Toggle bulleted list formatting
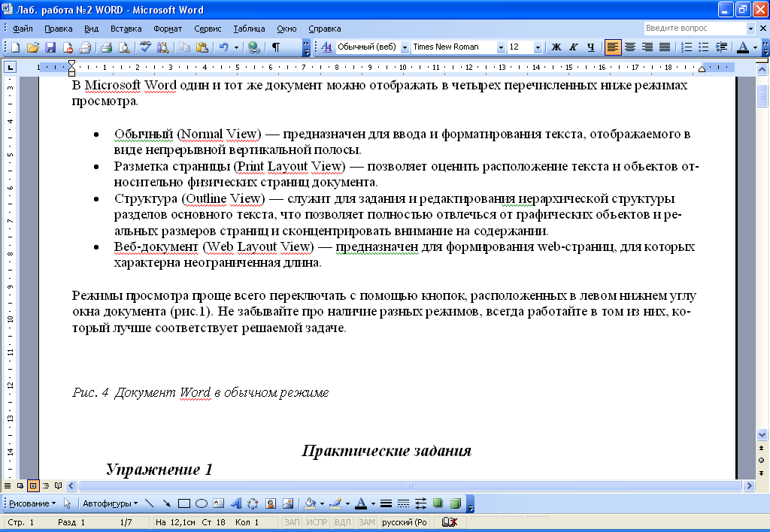Viewport: 770px width, 532px height. point(704,47)
